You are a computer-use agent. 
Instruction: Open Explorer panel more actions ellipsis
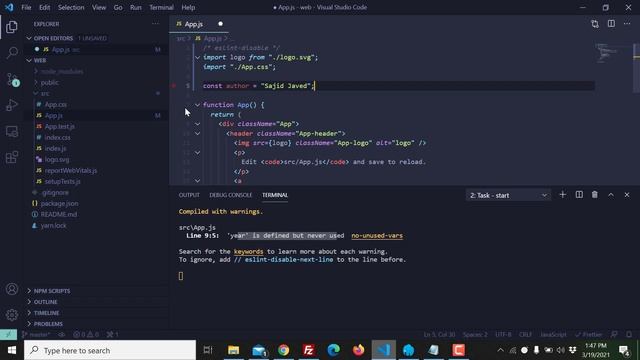[156, 24]
